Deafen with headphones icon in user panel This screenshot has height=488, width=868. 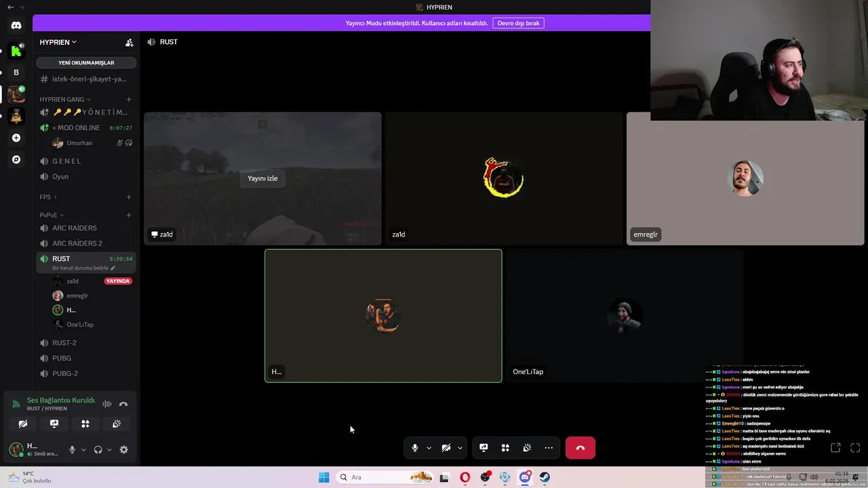point(98,449)
